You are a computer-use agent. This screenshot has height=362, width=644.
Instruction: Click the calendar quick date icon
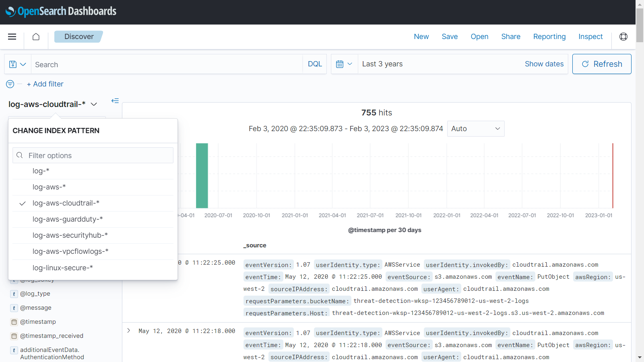coord(344,64)
